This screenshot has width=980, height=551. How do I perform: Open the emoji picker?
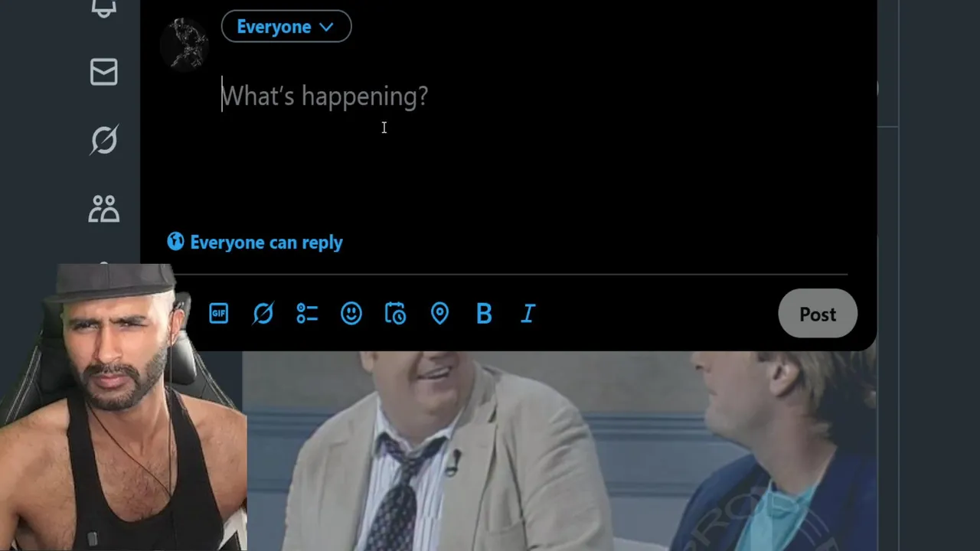point(351,313)
